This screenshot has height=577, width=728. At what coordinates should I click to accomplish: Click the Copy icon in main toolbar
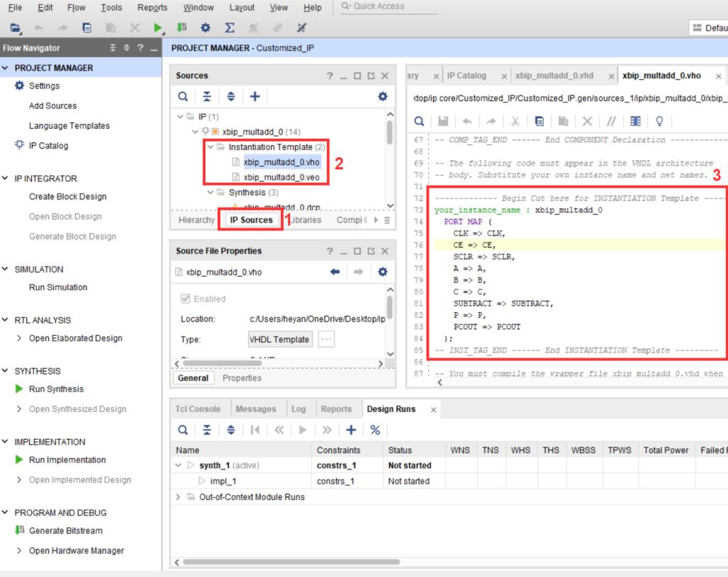(x=86, y=28)
